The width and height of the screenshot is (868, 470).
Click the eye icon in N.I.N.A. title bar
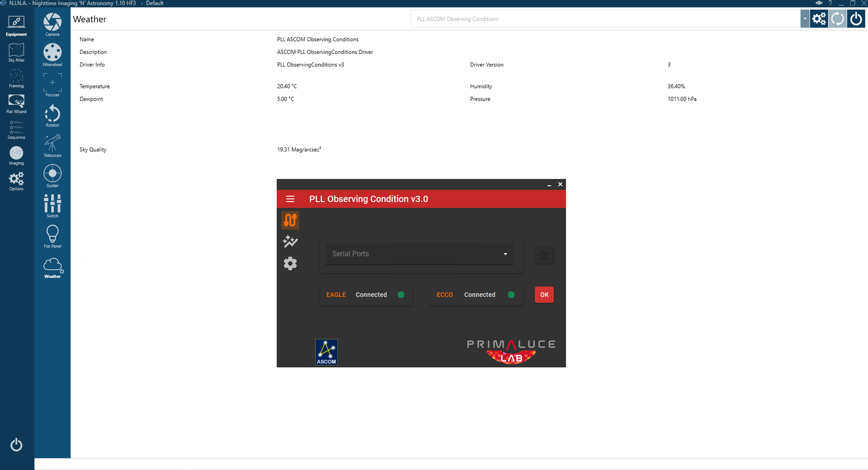pos(819,3)
